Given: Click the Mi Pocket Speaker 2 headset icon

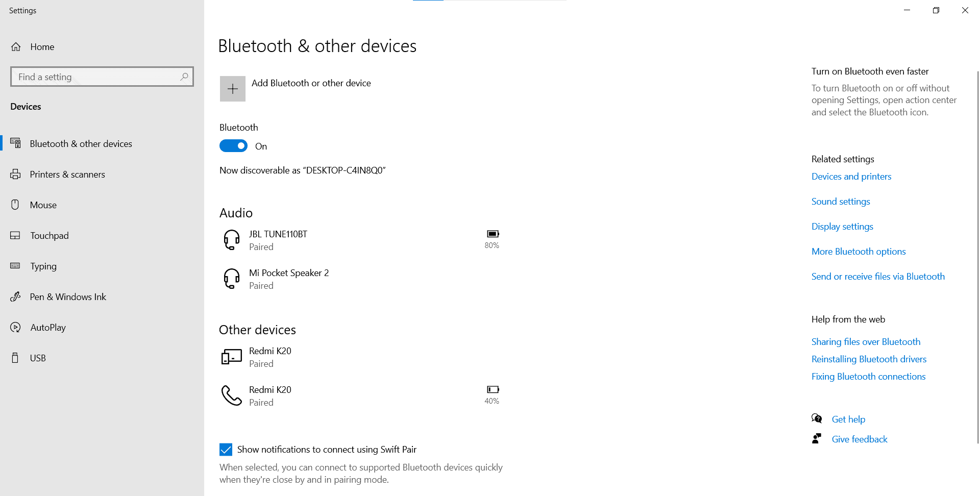Looking at the screenshot, I should click(x=232, y=279).
